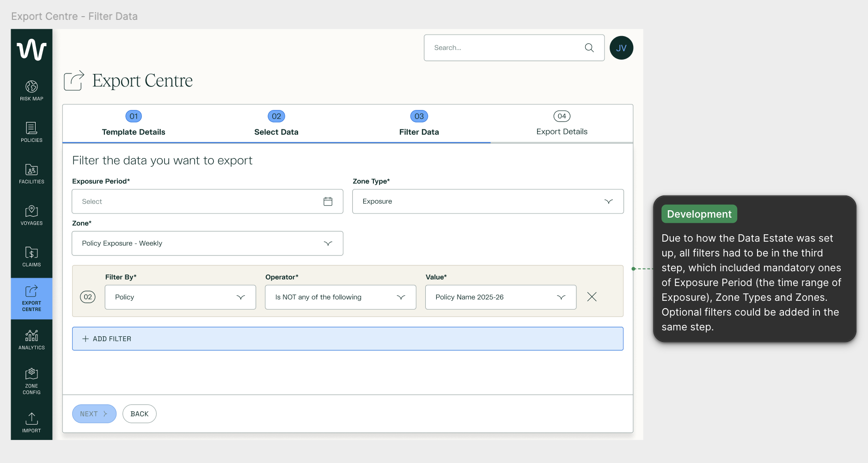Click the Exposure Period Select field
This screenshot has height=463, width=868.
coord(208,201)
